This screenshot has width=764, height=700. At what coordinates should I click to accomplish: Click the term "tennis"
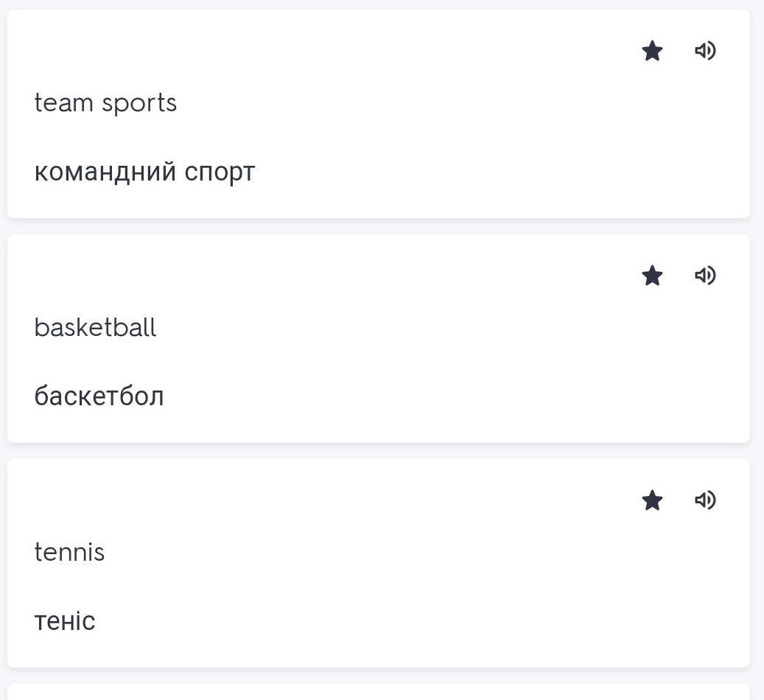[69, 552]
